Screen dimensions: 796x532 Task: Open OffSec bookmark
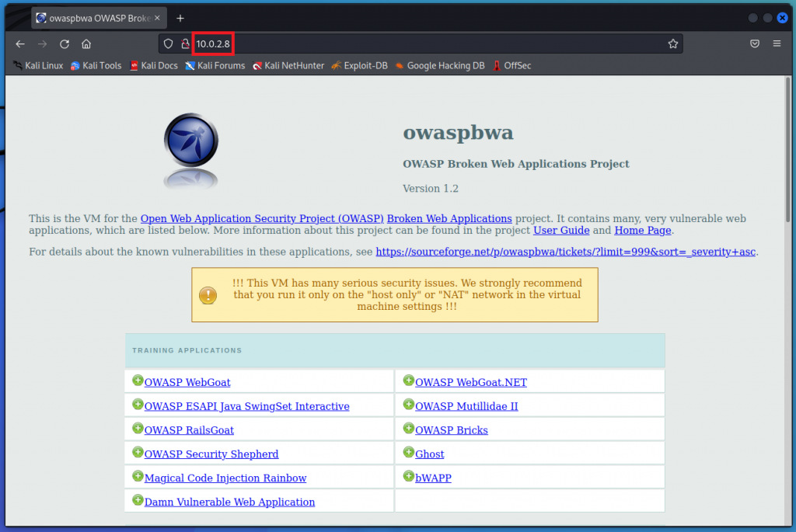pyautogui.click(x=511, y=65)
